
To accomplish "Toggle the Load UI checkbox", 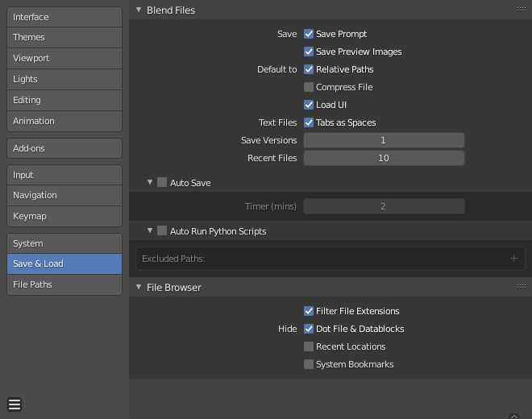I will 309,105.
